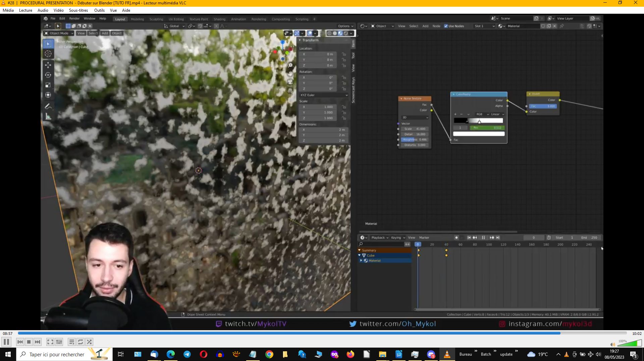Mute audio via speaker icon
644x361 pixels.
612,344
